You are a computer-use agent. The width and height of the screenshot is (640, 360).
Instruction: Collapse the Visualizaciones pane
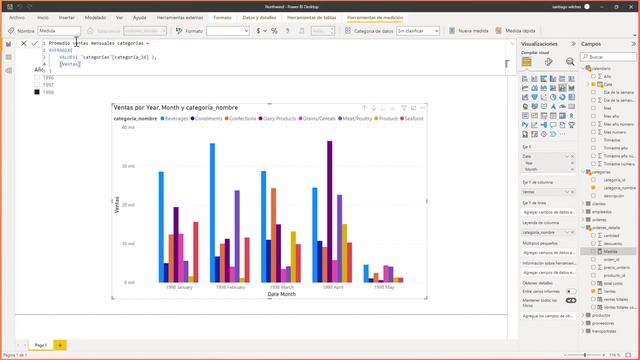tap(573, 44)
